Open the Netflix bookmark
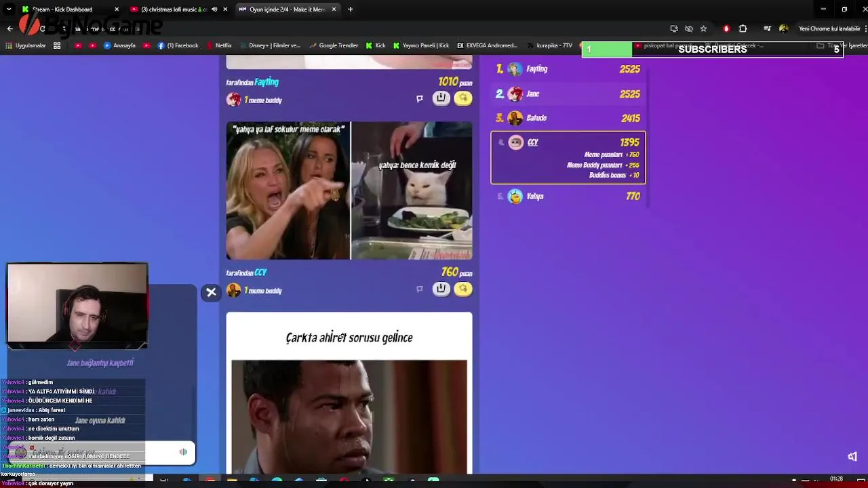The height and width of the screenshot is (488, 868). [x=219, y=45]
